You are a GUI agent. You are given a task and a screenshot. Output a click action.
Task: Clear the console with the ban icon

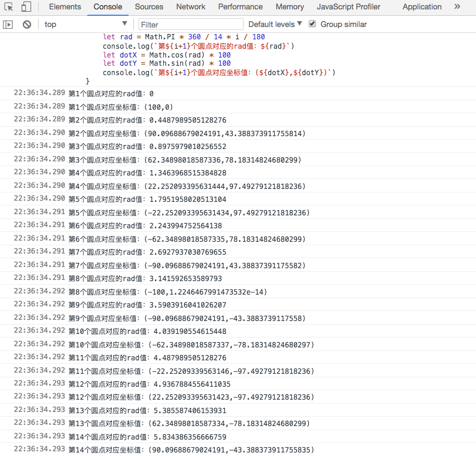(27, 25)
